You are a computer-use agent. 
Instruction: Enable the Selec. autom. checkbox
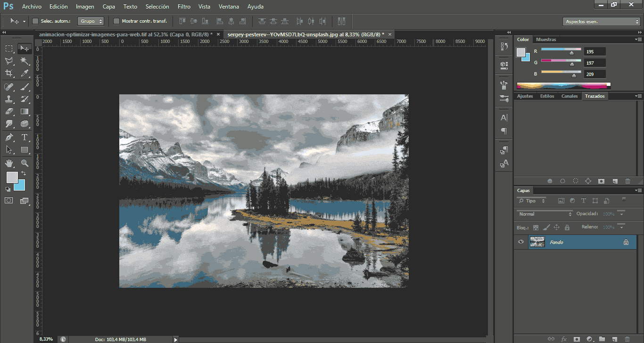coord(35,21)
